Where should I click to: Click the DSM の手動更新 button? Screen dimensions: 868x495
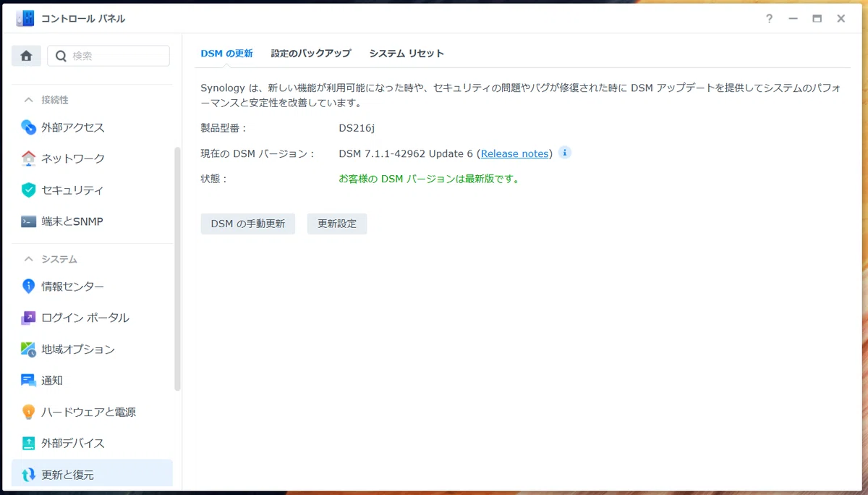click(x=248, y=224)
